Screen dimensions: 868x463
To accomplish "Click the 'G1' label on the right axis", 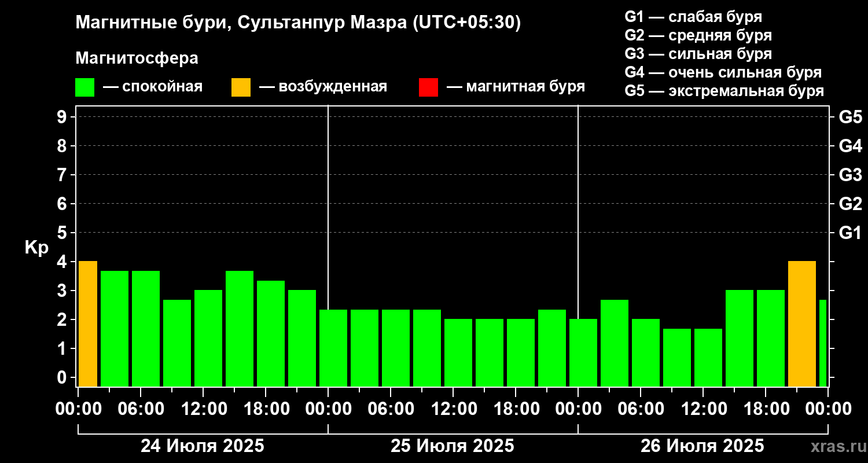I will pos(850,233).
